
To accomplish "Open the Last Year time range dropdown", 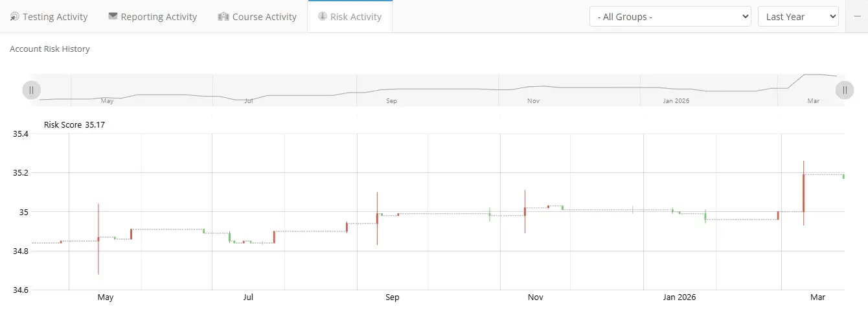I will click(x=797, y=17).
